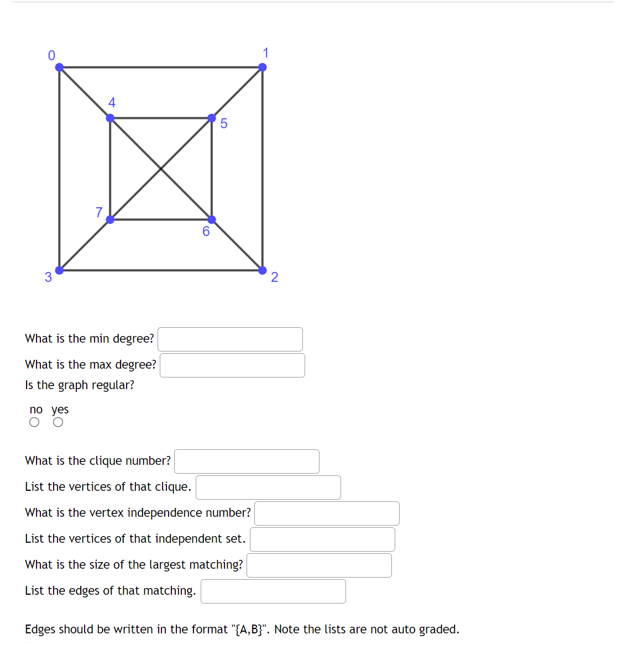
Task: Select the 'yes' radio button for regularity
Action: click(x=58, y=422)
